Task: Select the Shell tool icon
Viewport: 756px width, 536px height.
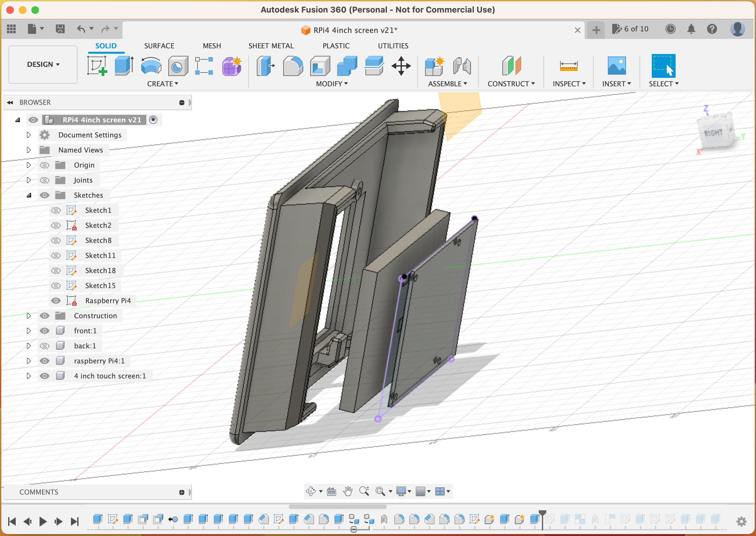Action: point(320,66)
